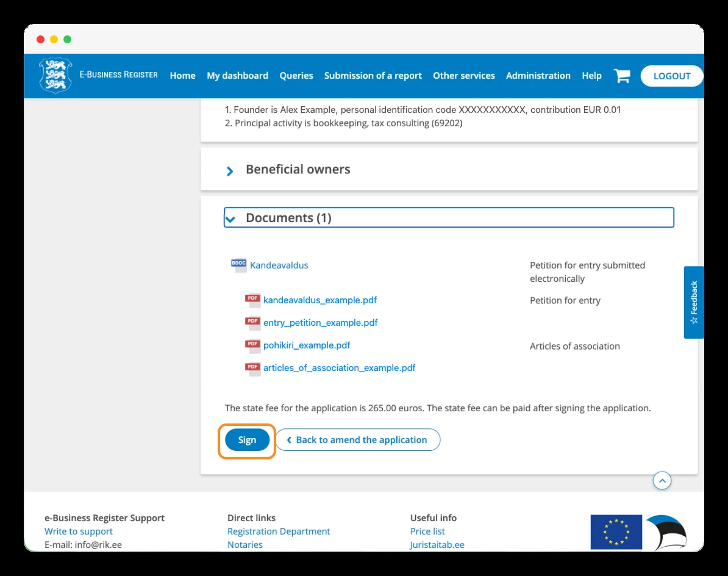728x576 pixels.
Task: Click the BDOC icon next to Kandeavaldus
Action: (238, 265)
